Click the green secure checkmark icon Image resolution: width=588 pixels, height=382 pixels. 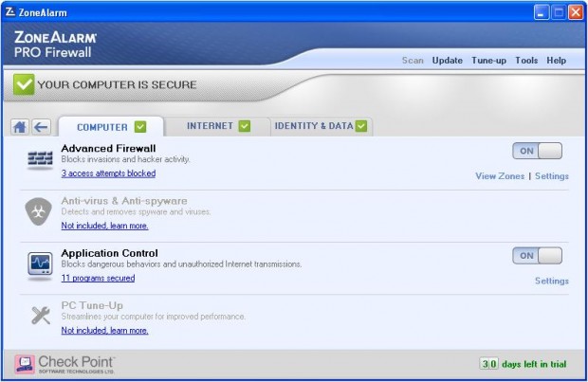tap(24, 84)
